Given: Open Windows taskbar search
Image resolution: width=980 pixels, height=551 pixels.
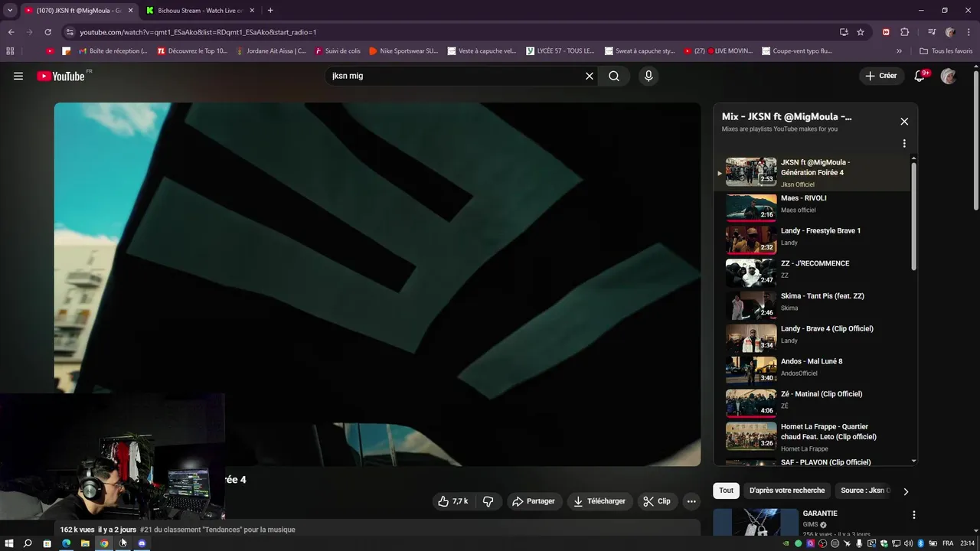Looking at the screenshot, I should coord(28,543).
